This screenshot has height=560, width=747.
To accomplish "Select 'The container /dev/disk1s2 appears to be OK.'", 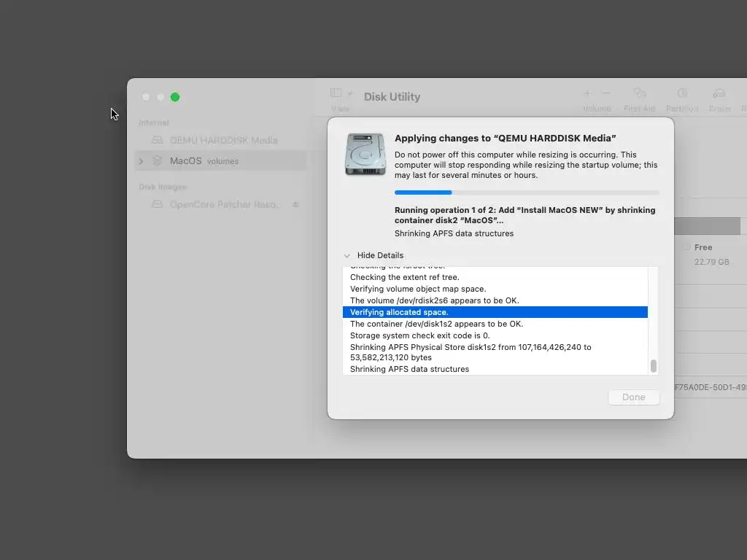I will point(495,324).
